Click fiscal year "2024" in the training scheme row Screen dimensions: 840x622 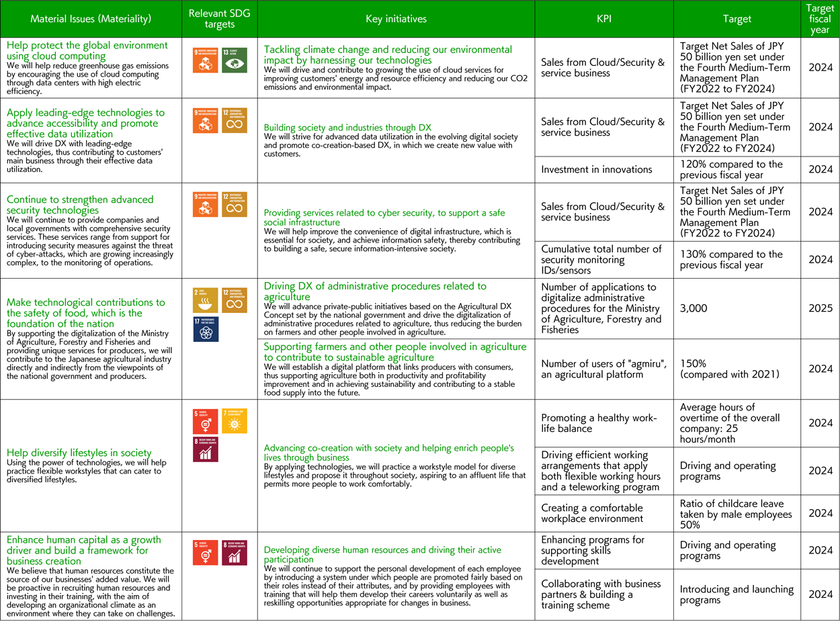(x=821, y=594)
